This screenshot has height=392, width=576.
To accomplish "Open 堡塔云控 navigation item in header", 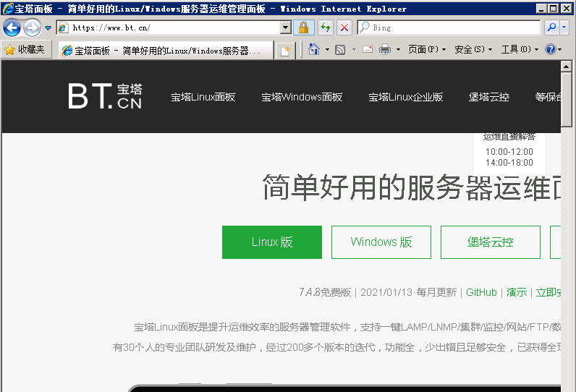I will click(489, 97).
